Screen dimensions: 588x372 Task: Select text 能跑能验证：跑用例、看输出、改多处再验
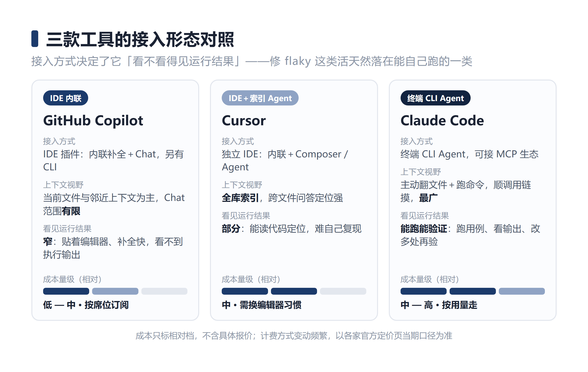470,235
